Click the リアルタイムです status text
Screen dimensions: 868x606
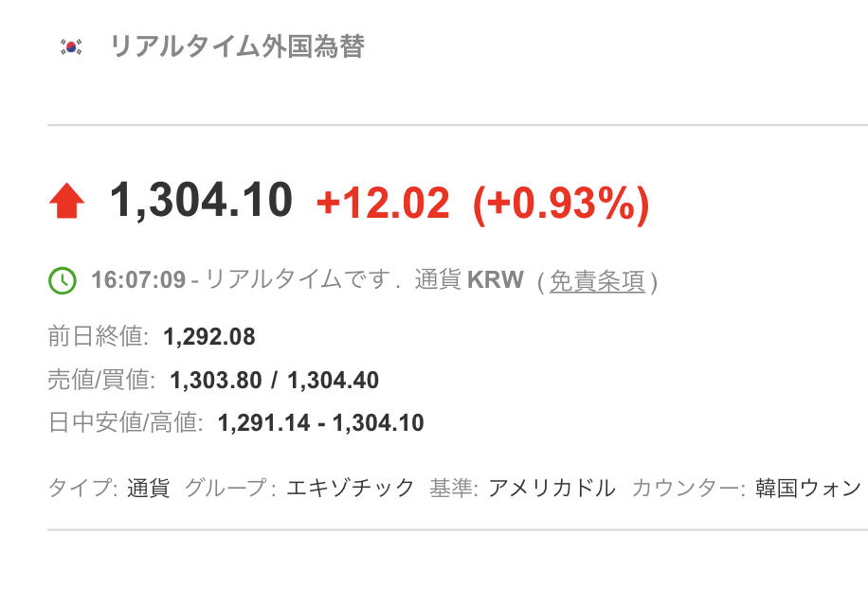click(298, 281)
